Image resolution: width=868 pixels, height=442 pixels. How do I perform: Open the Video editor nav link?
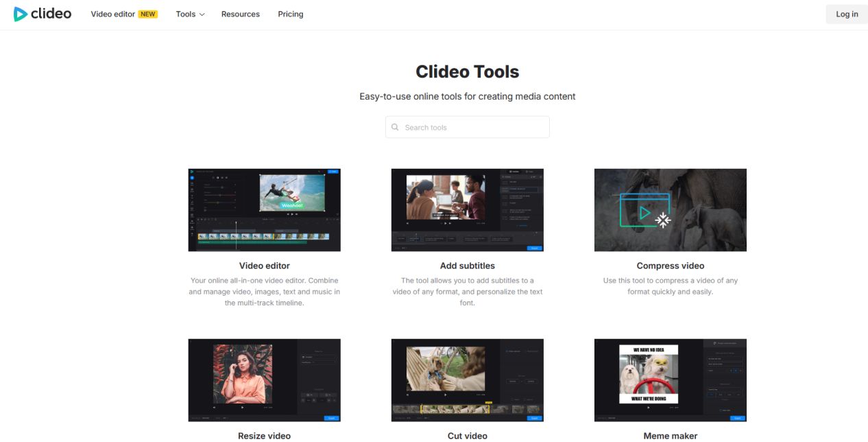pos(113,14)
